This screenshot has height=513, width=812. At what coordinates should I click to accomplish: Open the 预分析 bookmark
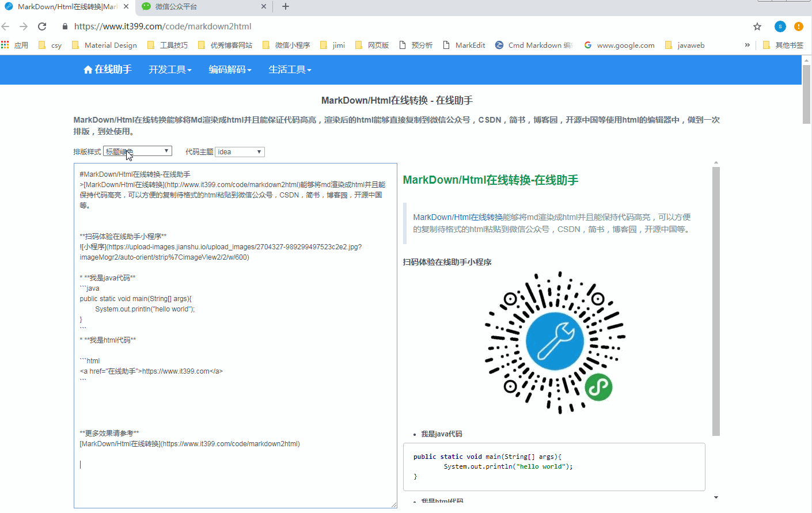[416, 45]
